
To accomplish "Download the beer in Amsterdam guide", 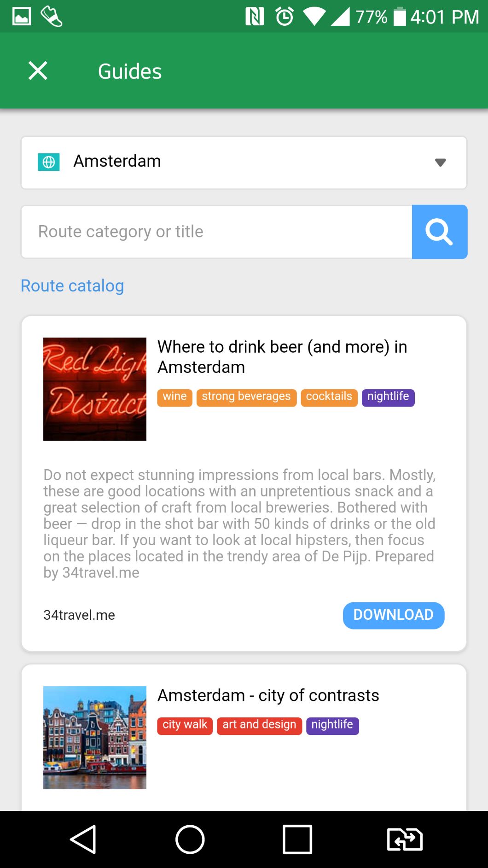I will click(393, 615).
